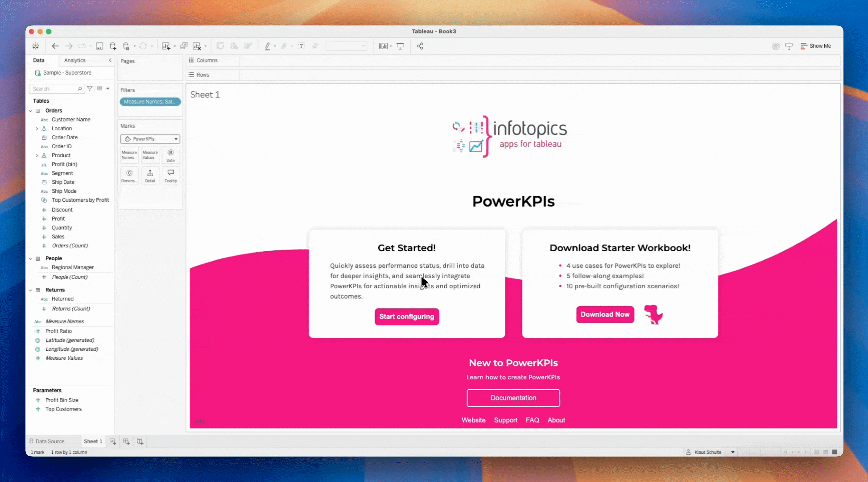Click the Start configuring button
The image size is (868, 482).
[x=406, y=316]
